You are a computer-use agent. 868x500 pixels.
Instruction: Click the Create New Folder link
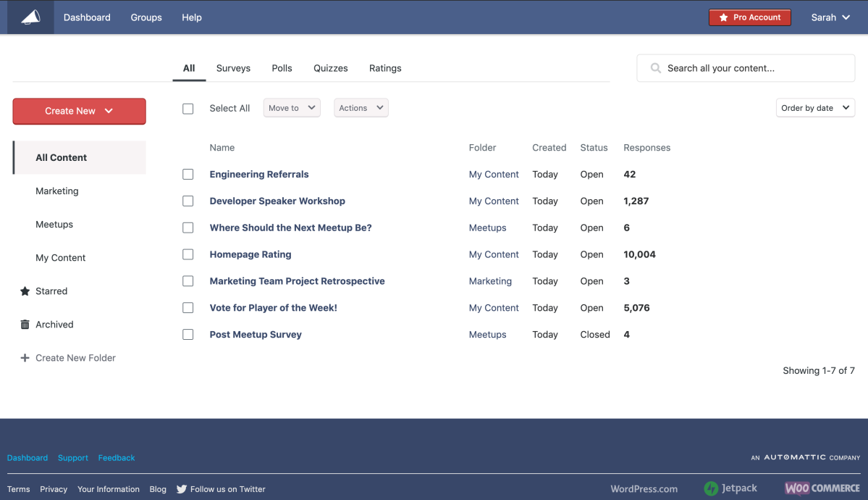click(75, 358)
